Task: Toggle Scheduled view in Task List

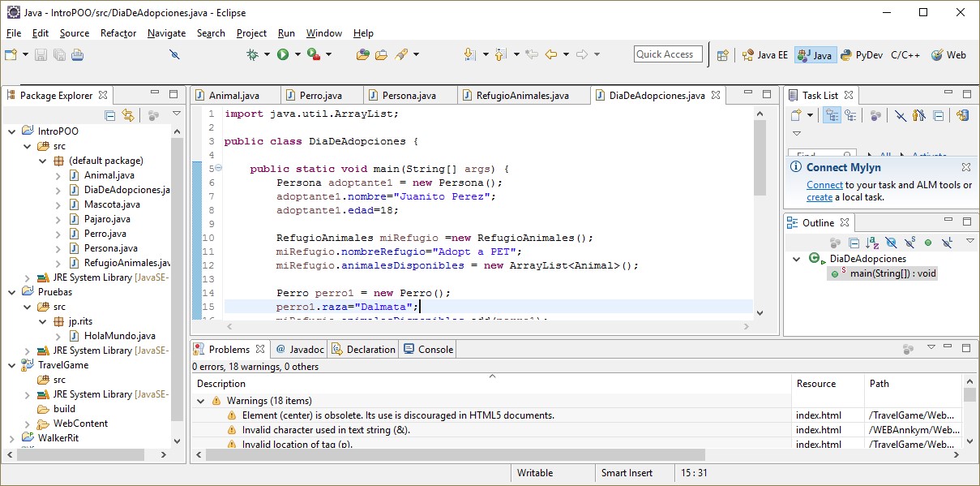Action: [x=849, y=115]
